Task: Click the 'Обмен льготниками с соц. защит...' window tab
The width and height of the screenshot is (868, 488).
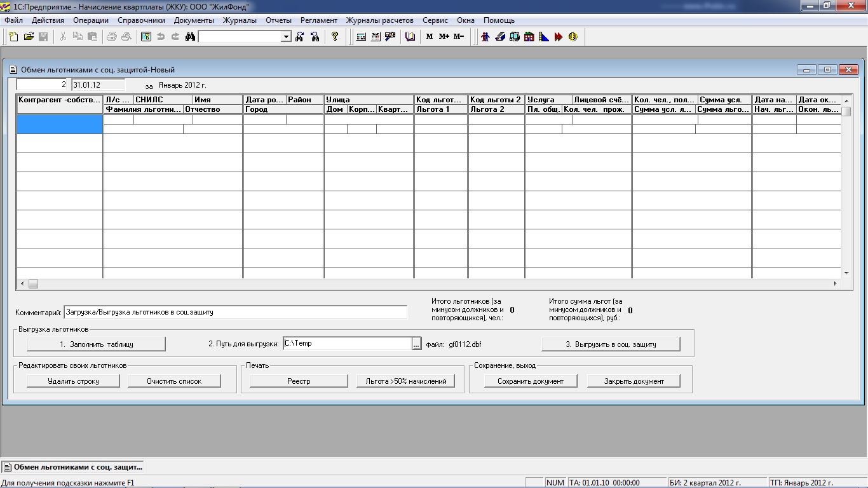Action: point(72,466)
